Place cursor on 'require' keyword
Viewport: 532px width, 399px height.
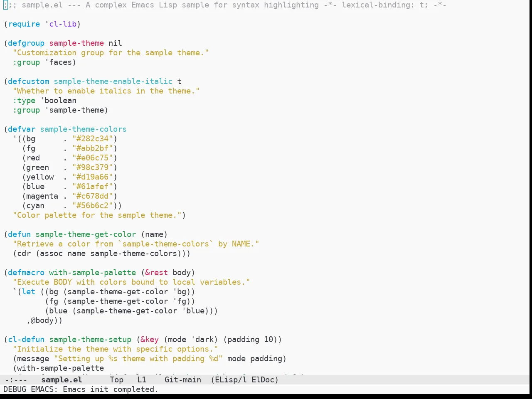pos(24,24)
